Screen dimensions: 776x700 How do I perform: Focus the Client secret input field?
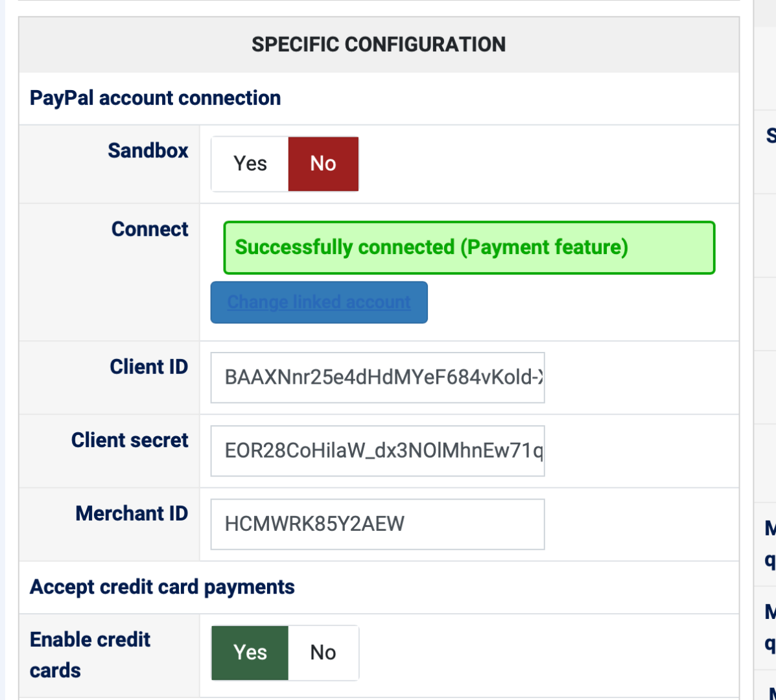coord(377,450)
